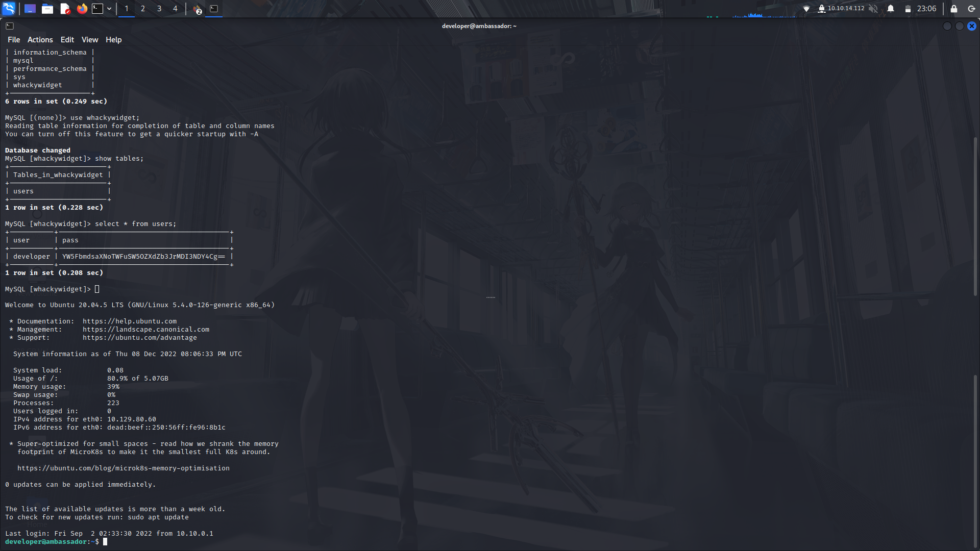The image size is (980, 551).
Task: Open the Kali applications menu
Action: [x=8, y=9]
